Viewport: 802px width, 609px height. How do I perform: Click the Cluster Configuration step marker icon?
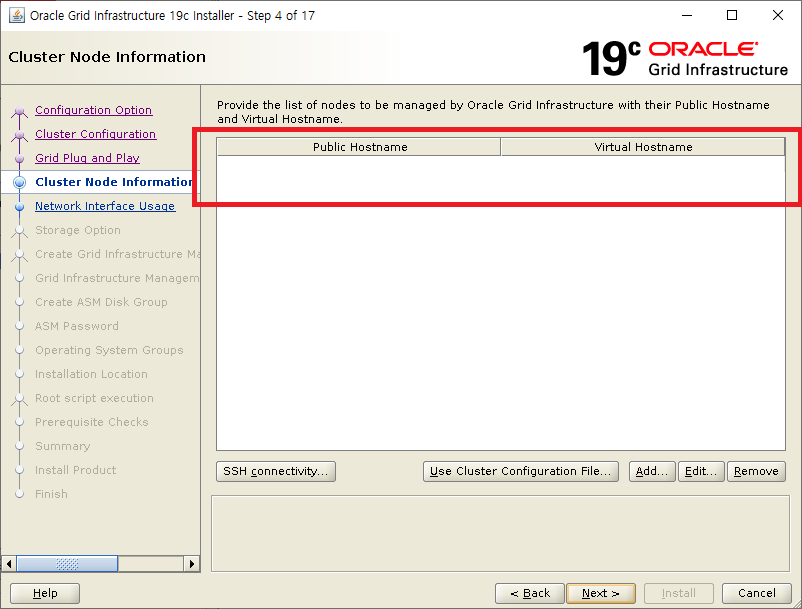(19, 135)
